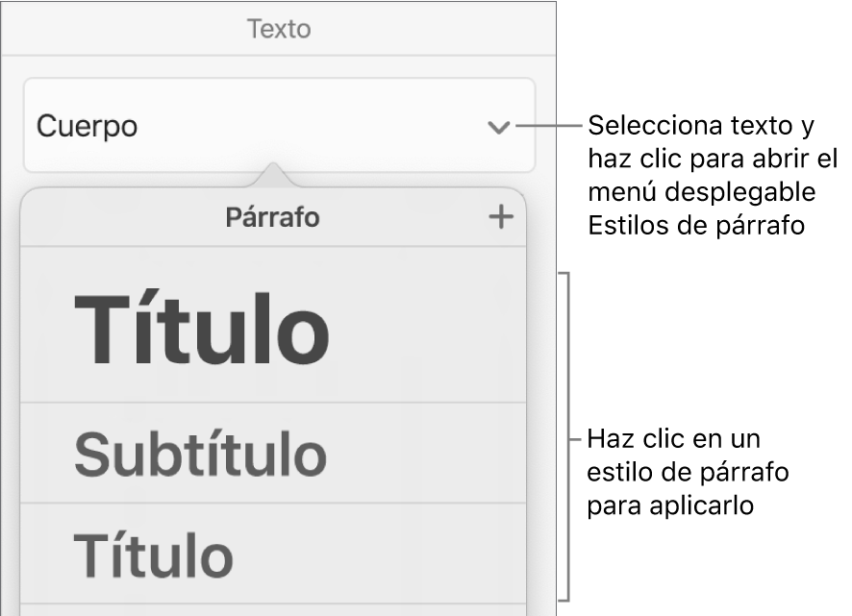Choose the smaller Título style below Subtítulo
This screenshot has width=852, height=616.
tap(154, 554)
